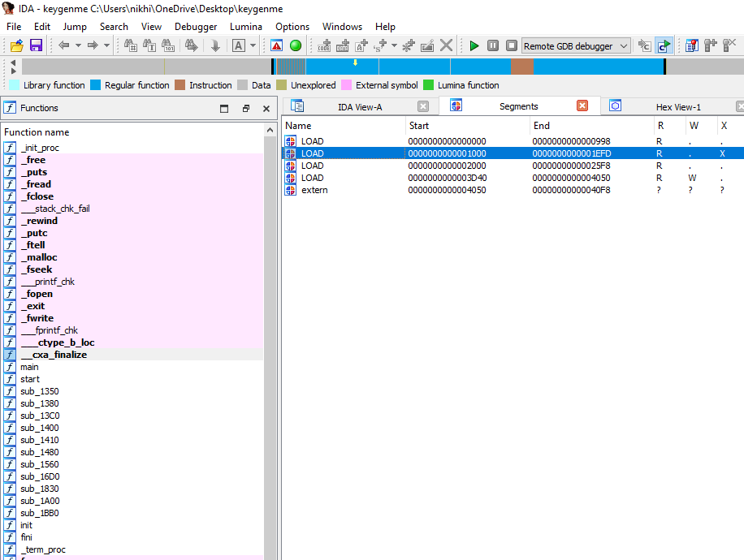Click the string literal 's' plus icon
The image size is (744, 560).
tap(380, 45)
